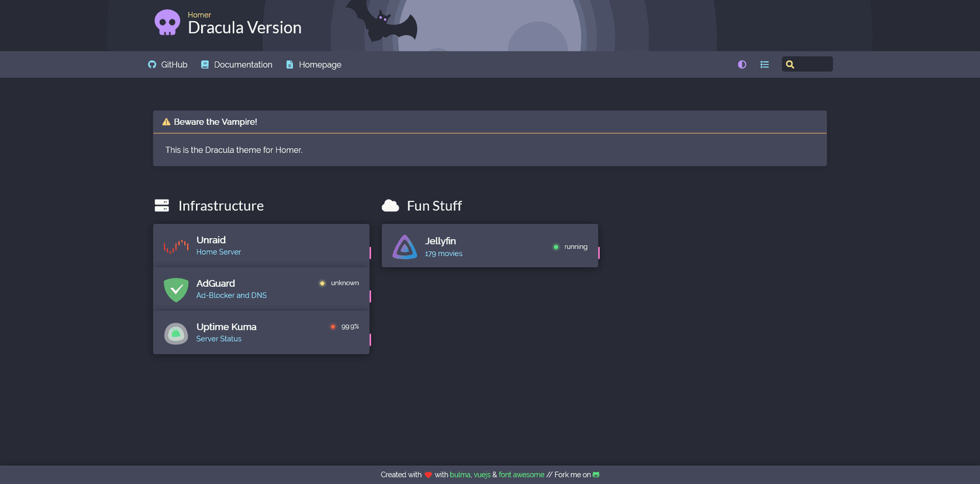Click the AdGuard unknown status indicator

tap(339, 283)
